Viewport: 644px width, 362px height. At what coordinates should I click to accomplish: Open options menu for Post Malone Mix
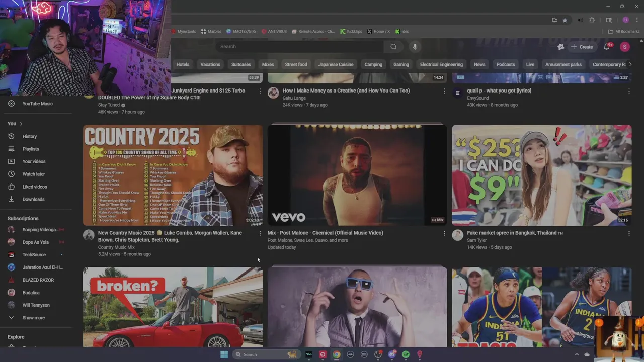point(444,233)
